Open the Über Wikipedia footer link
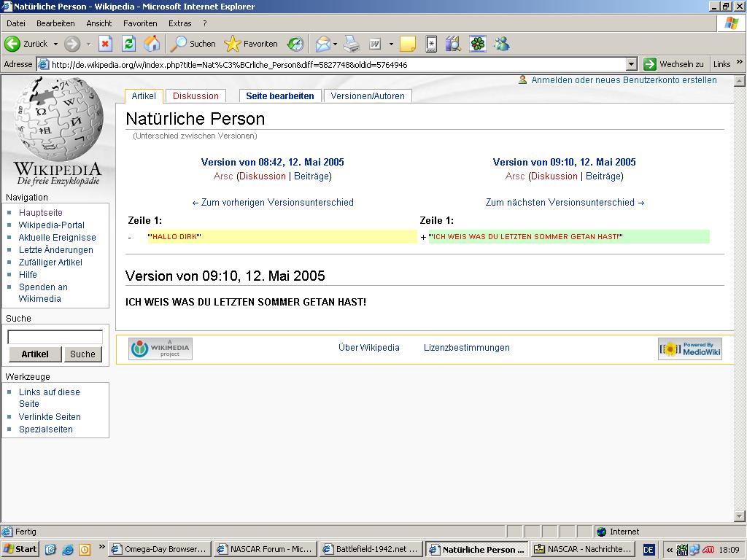The height and width of the screenshot is (560, 747). [x=368, y=348]
